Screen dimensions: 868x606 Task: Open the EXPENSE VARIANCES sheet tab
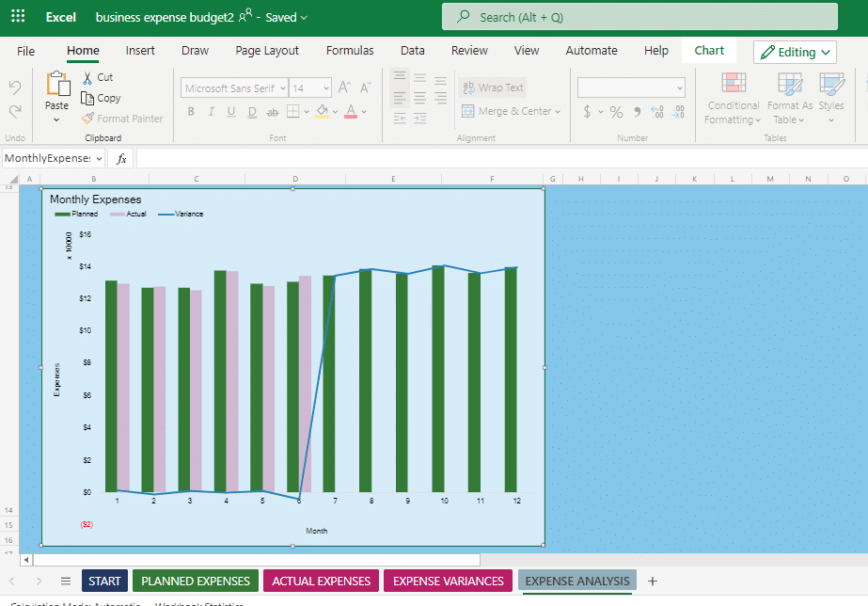coord(448,581)
